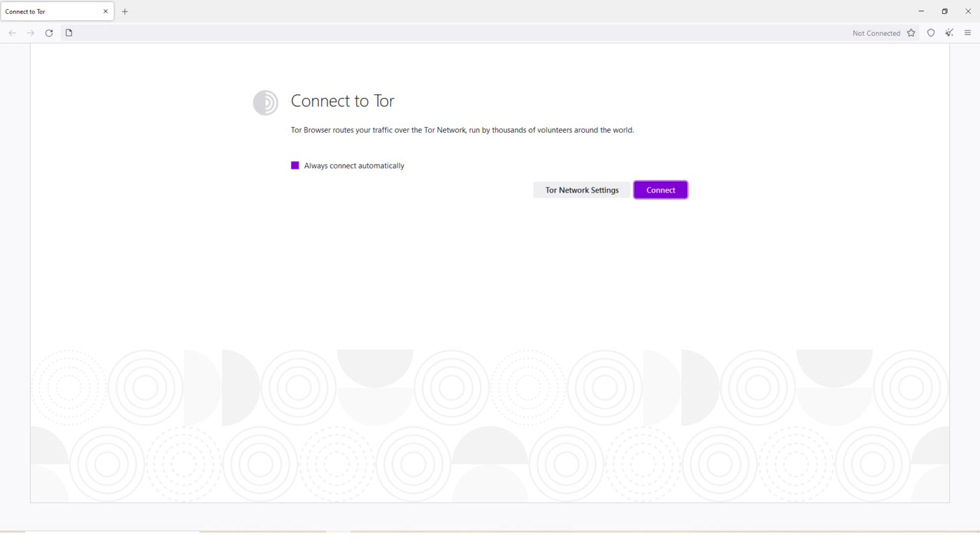Bookmark this page using the star icon
The width and height of the screenshot is (980, 551).
click(x=910, y=33)
